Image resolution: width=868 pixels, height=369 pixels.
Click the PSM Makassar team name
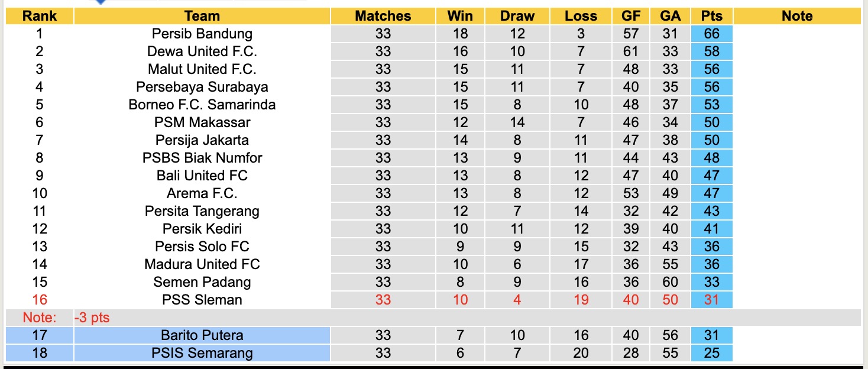tap(202, 122)
